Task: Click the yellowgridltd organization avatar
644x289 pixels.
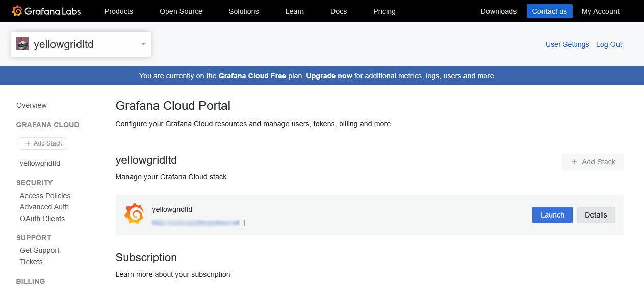Action: click(x=22, y=43)
